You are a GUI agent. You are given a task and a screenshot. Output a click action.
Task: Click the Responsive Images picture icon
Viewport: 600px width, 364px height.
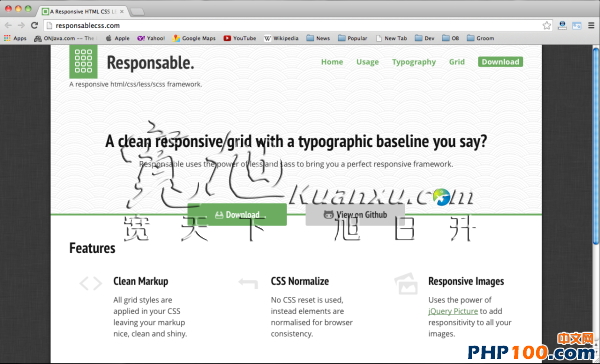(406, 284)
